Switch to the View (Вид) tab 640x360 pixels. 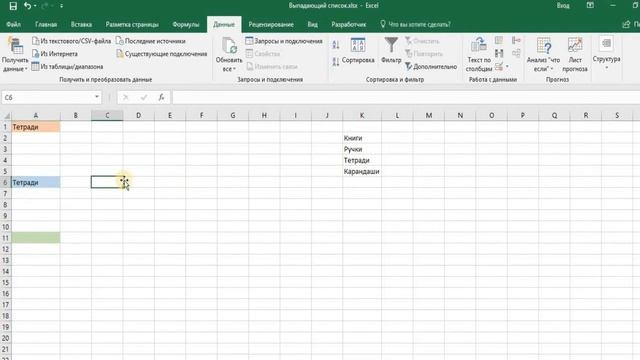[x=313, y=24]
